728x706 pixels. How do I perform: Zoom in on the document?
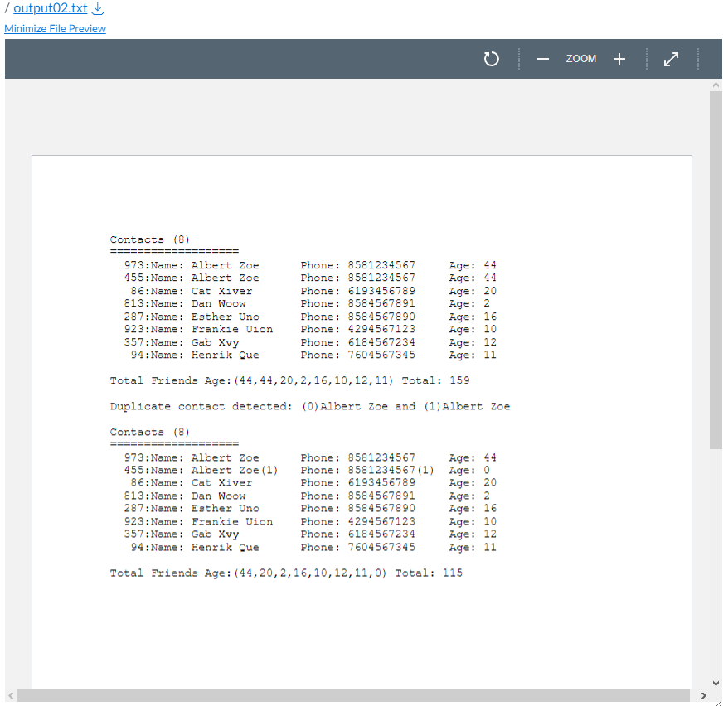coord(619,59)
